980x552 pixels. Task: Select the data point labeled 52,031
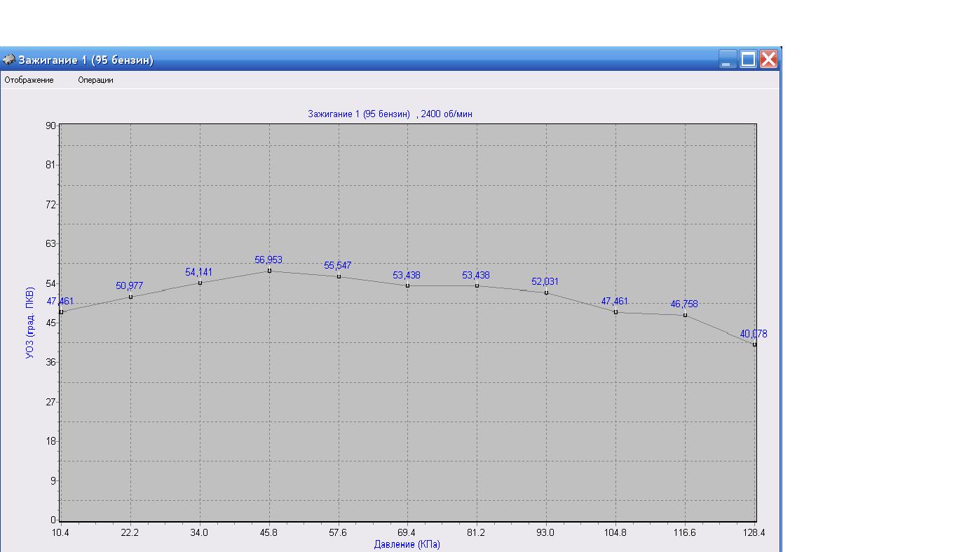click(x=546, y=292)
